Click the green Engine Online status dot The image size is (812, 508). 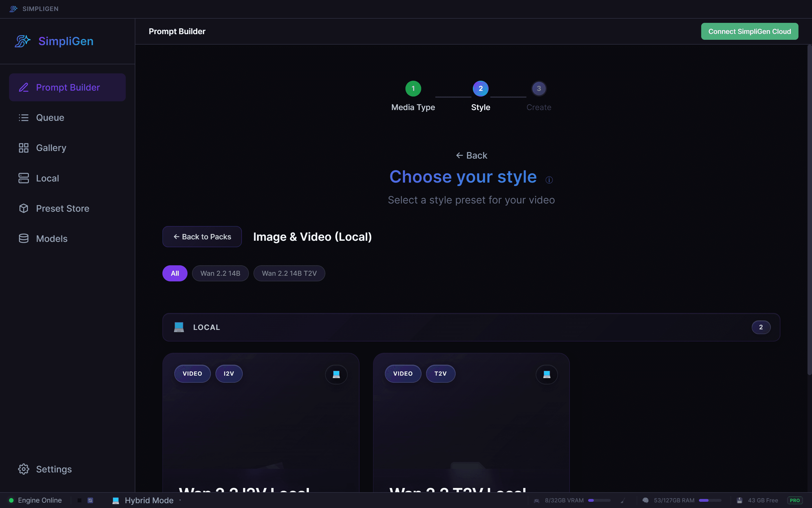pyautogui.click(x=11, y=500)
